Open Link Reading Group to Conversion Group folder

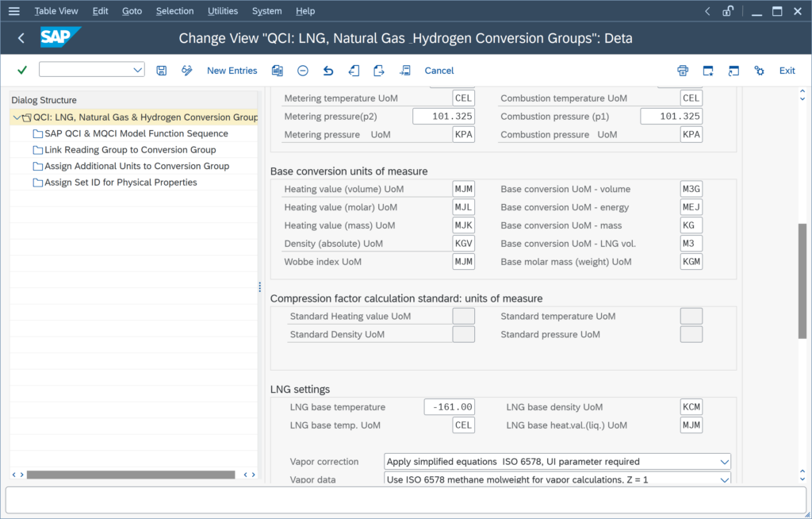coord(130,150)
